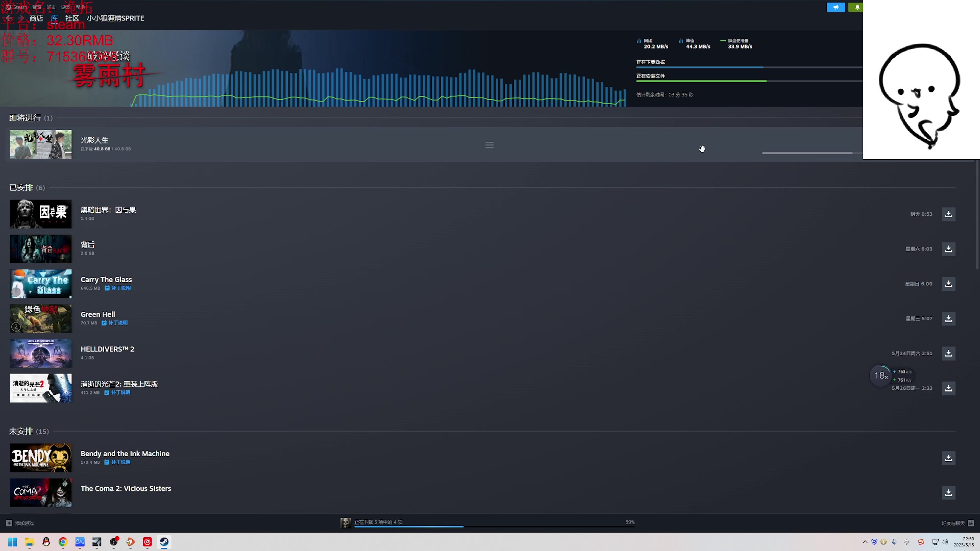Viewport: 980px width, 551px height.
Task: Click download icon for 背后
Action: coord(948,249)
